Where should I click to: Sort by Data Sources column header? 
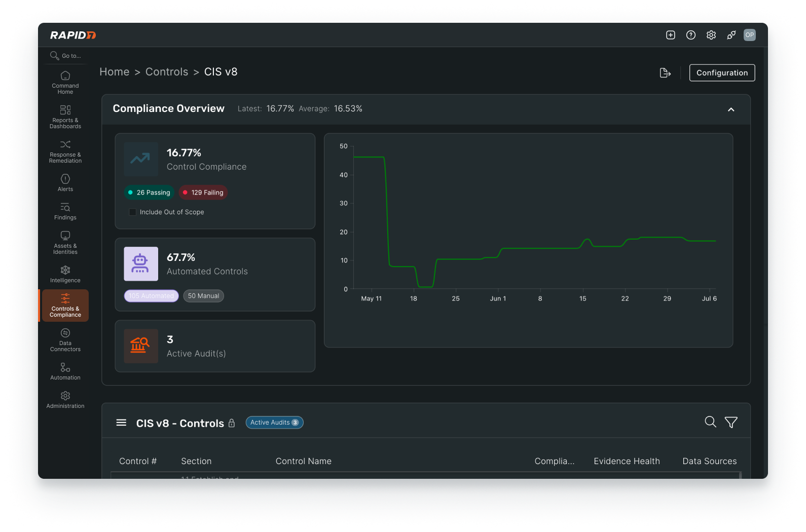[x=710, y=461]
